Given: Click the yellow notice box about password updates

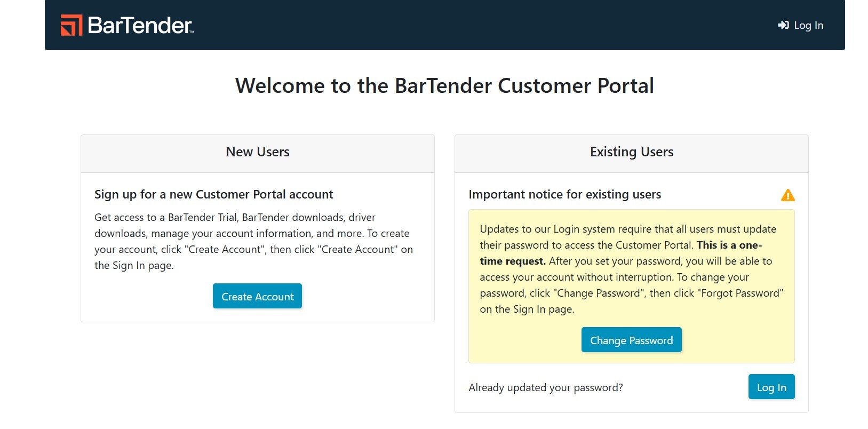Looking at the screenshot, I should click(x=631, y=285).
